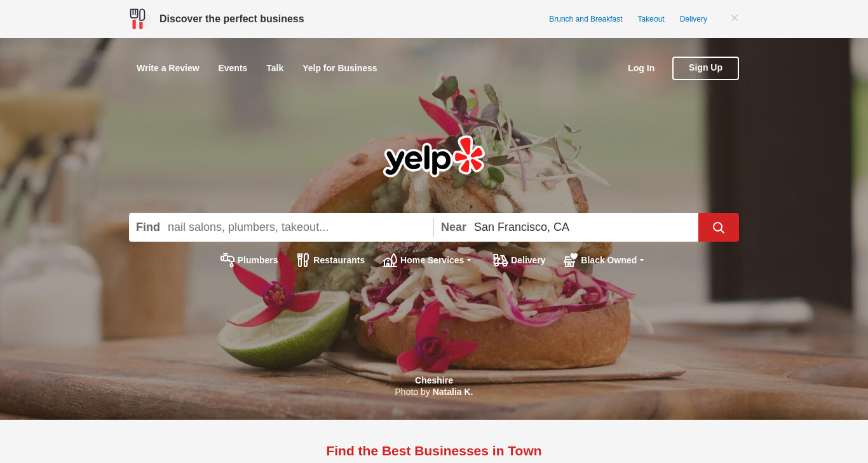Click the Plumbers faucet icon
The width and height of the screenshot is (868, 463).
(x=227, y=259)
